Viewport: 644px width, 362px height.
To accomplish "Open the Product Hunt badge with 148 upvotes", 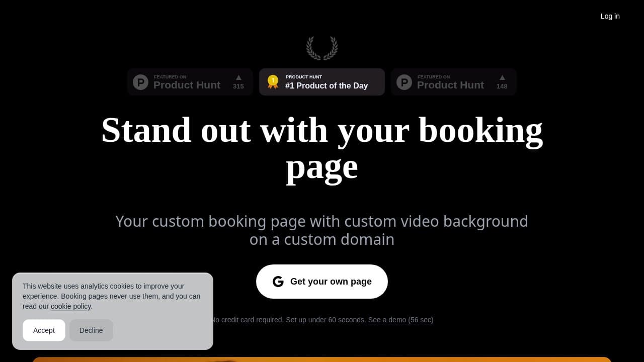I will click(454, 82).
